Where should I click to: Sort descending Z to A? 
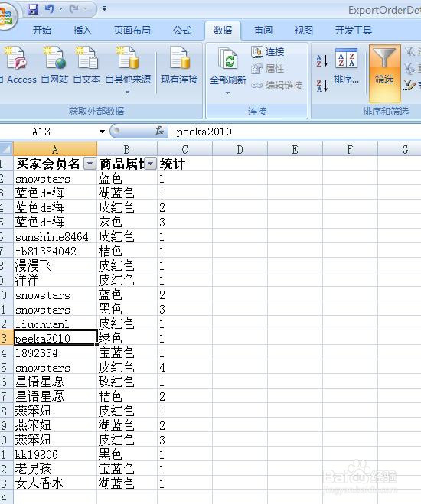[x=322, y=86]
